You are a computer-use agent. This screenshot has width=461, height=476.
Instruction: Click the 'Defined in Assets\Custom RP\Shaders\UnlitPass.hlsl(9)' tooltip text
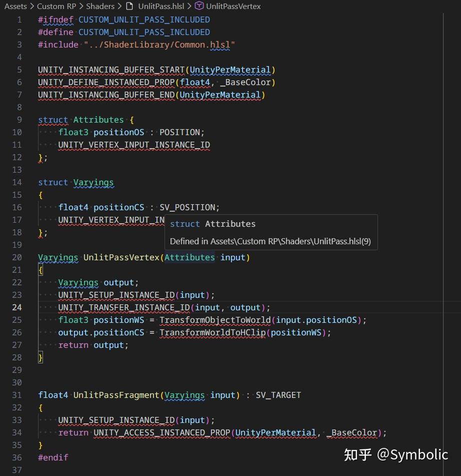270,241
